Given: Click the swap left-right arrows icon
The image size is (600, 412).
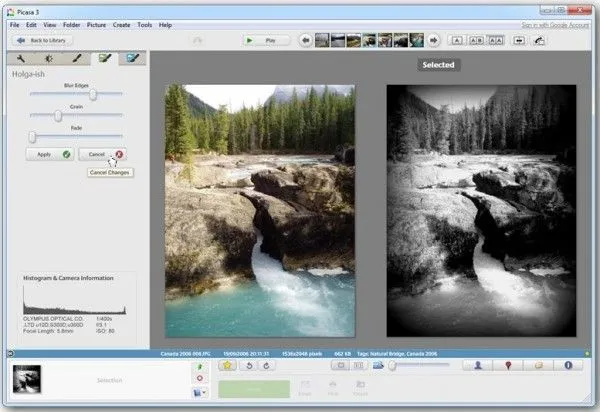Looking at the screenshot, I should (x=519, y=40).
